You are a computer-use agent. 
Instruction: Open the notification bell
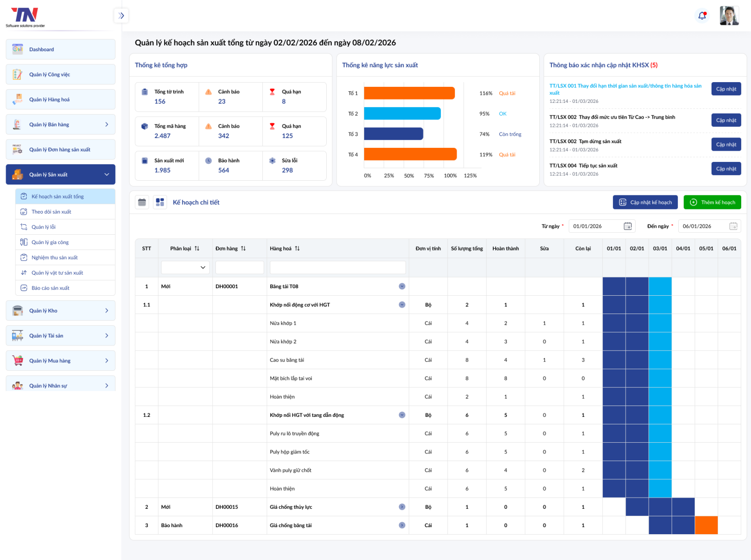tap(702, 16)
